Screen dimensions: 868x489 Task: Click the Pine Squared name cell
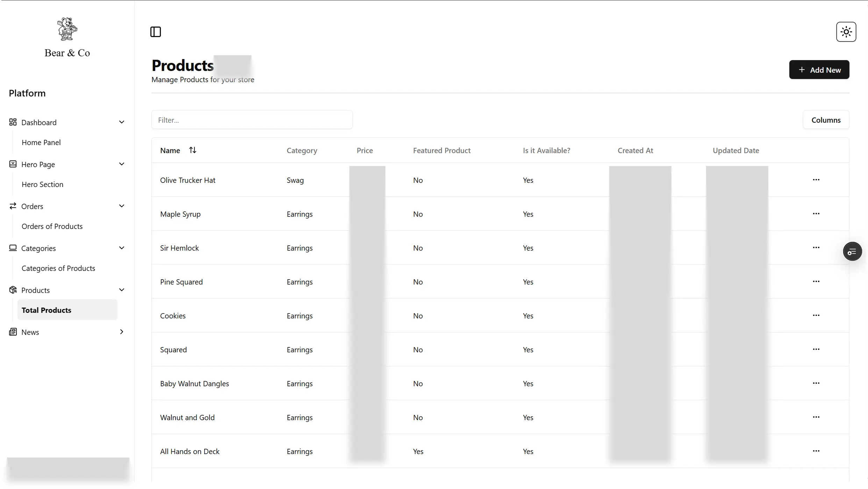[x=182, y=282]
